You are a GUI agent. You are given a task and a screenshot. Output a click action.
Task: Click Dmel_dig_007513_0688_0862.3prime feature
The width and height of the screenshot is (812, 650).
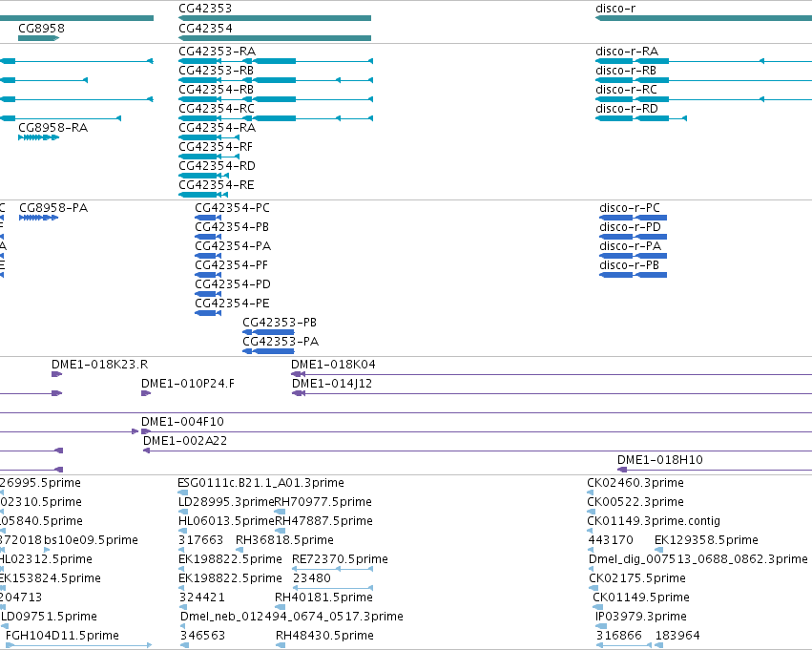click(592, 569)
